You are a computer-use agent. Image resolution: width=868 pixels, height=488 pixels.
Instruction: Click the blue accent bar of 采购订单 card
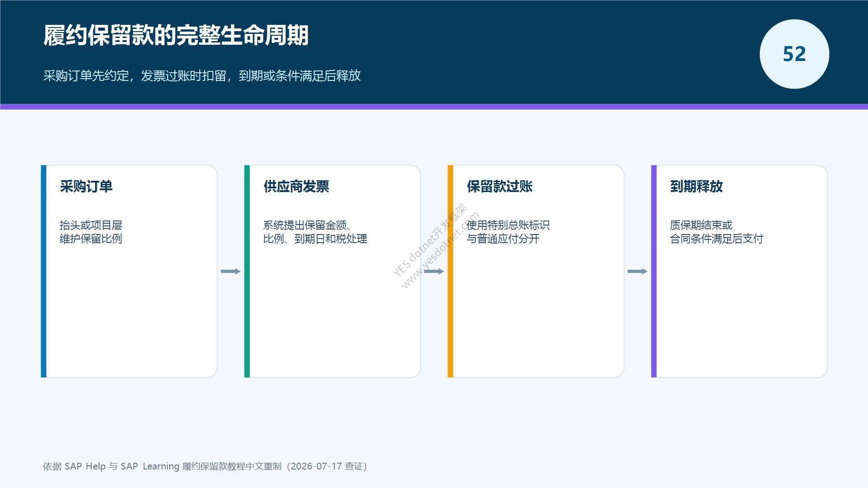[43, 271]
